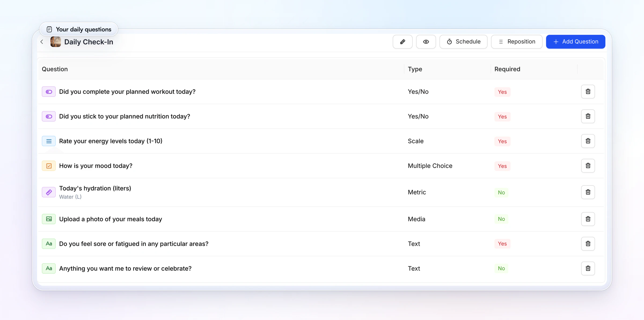
Task: Click the Yes badge for energy levels question
Action: tap(502, 141)
